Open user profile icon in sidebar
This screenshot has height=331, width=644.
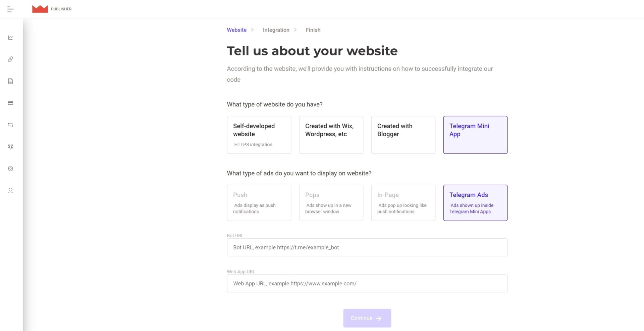10,190
